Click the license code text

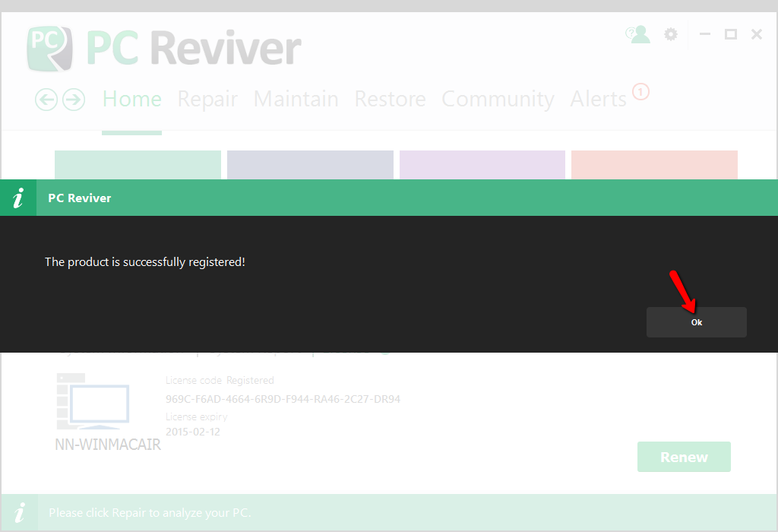[283, 399]
